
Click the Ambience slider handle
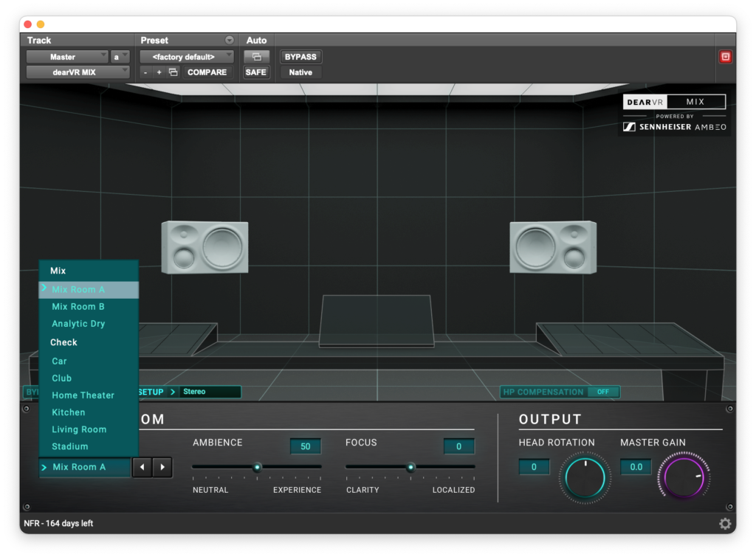pyautogui.click(x=258, y=467)
